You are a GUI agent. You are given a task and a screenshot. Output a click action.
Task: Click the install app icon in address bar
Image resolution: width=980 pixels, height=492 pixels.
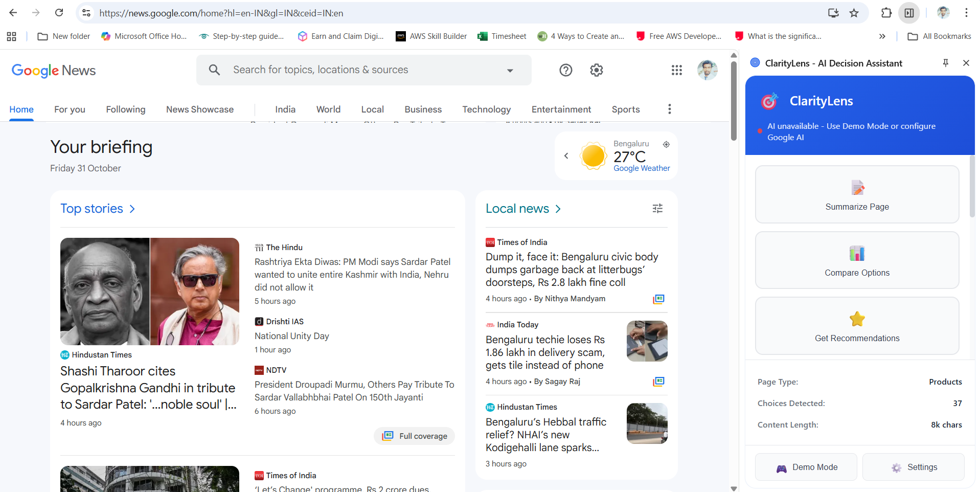coord(833,13)
